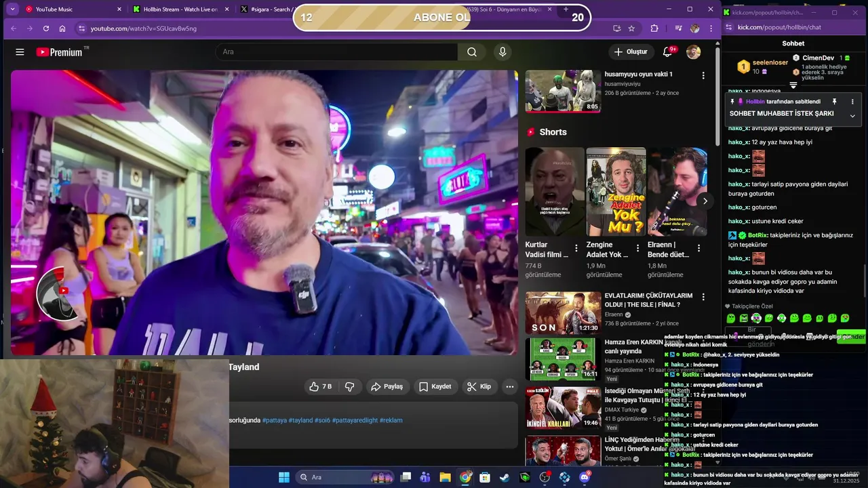Open the YouTube hamburger guide menu
868x488 pixels.
[20, 52]
